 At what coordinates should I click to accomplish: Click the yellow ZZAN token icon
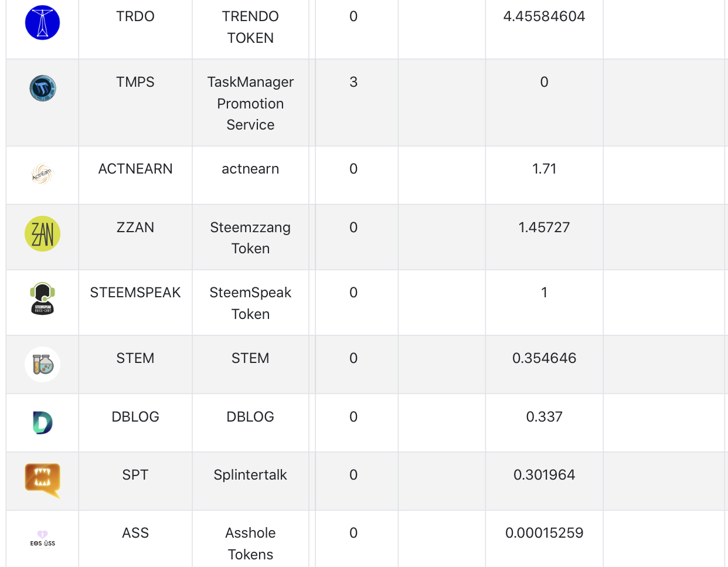(42, 233)
